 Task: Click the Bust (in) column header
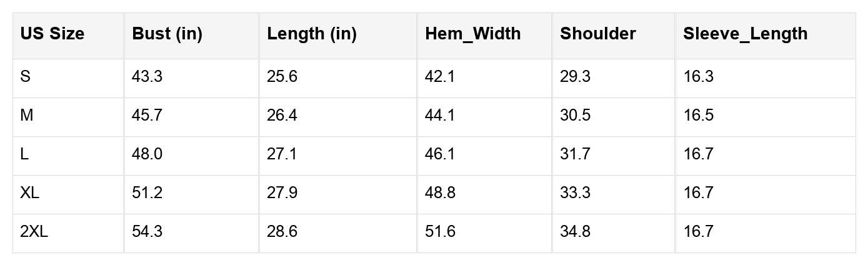(167, 34)
